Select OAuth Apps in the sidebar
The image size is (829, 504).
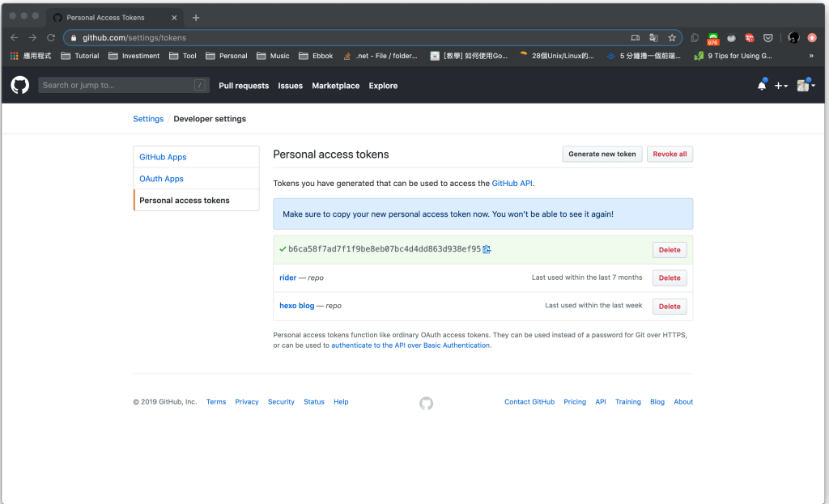point(196,179)
